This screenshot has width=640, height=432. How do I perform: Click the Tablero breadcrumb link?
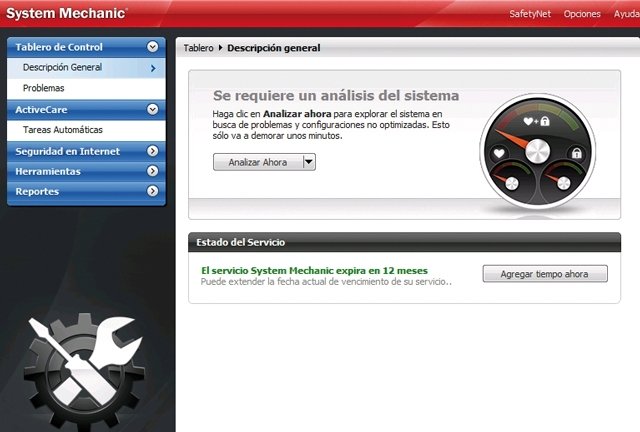pyautogui.click(x=198, y=48)
